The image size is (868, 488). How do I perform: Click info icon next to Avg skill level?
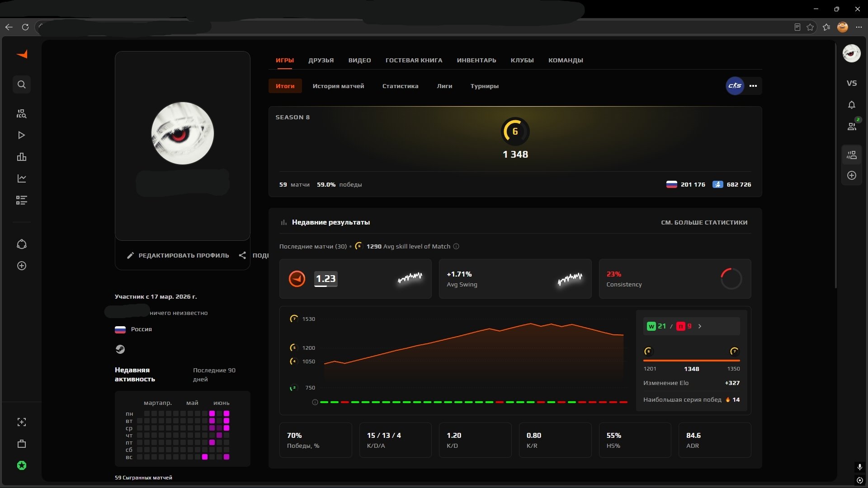(x=456, y=246)
